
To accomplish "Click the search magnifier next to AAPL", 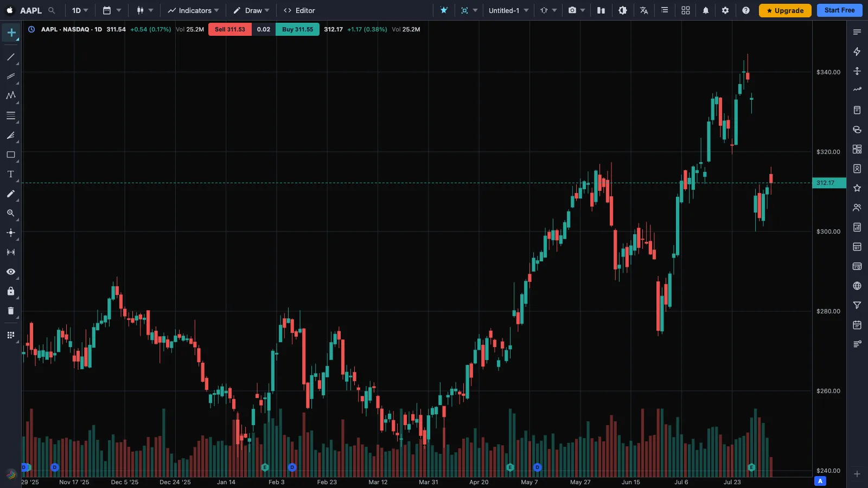I will (52, 10).
